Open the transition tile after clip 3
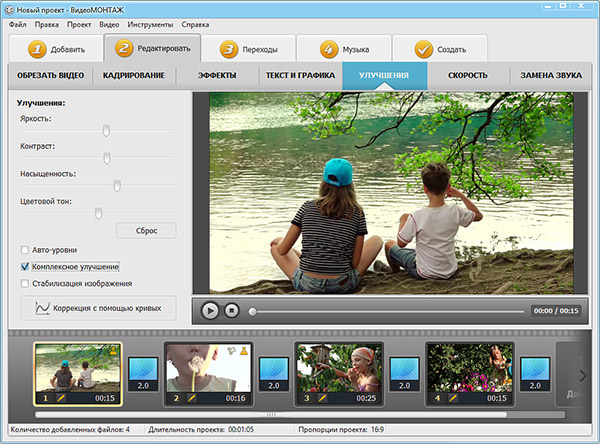 coord(404,374)
